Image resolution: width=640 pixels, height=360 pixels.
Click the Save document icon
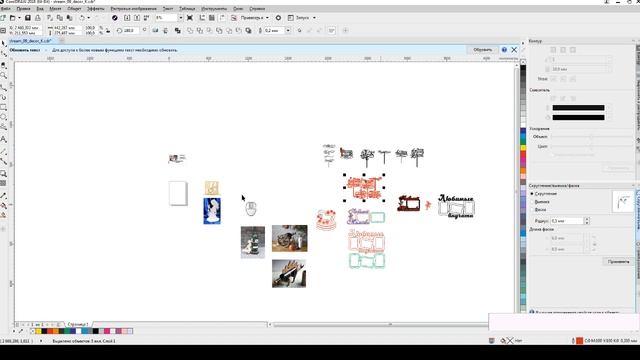28,18
